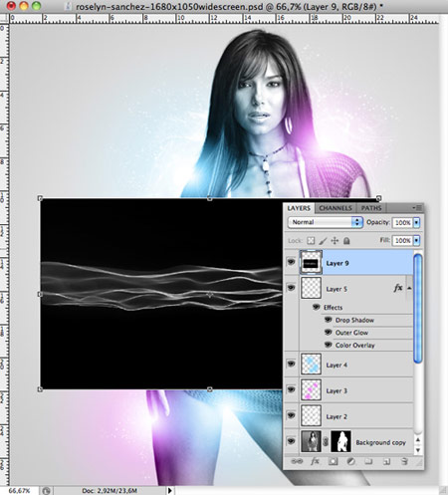The image size is (448, 495).
Task: Add a layer mask to Layer 9
Action: [x=333, y=461]
